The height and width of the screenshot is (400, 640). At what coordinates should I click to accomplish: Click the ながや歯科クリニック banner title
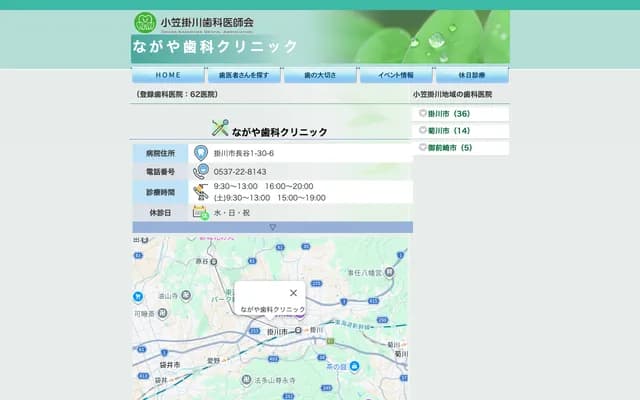point(215,47)
